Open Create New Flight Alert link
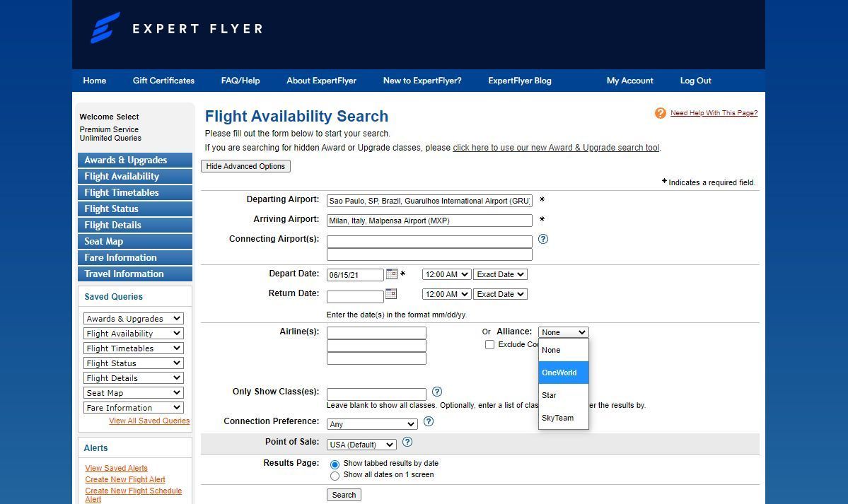This screenshot has height=504, width=848. [125, 480]
